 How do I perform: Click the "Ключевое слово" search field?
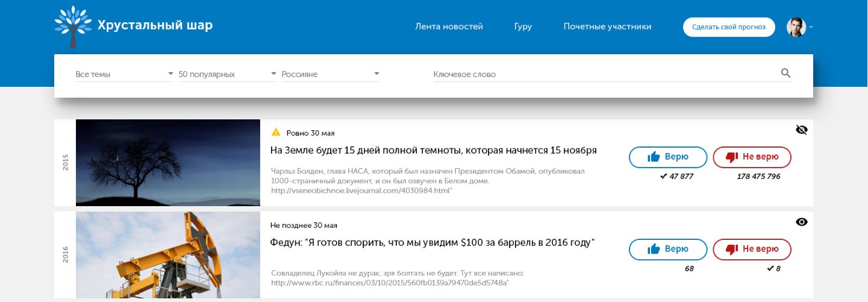(x=602, y=74)
